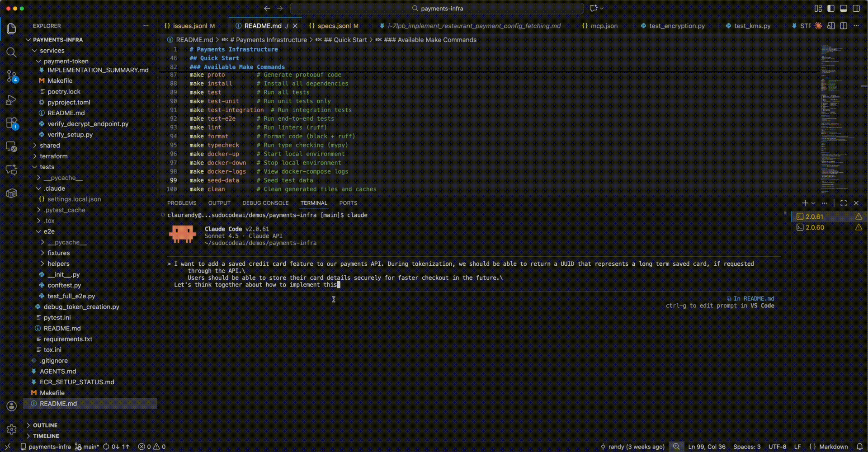Open the Search view in activity bar
The image size is (868, 452).
point(12,52)
